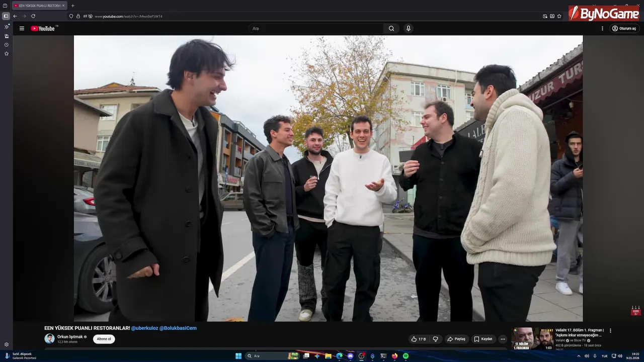Screen dimensions: 644x362
Task: Open the taskbar clock showing 19:22
Action: coord(632,356)
